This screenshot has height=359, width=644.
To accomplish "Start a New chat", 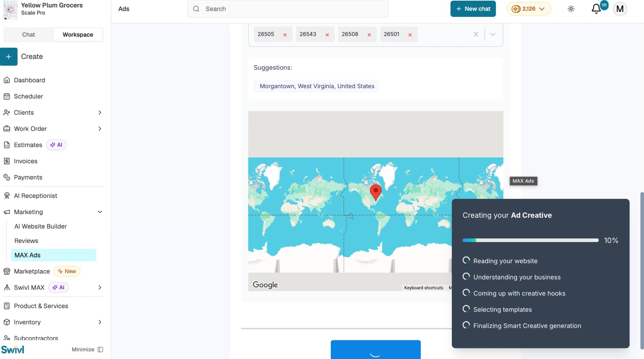I will click(473, 9).
